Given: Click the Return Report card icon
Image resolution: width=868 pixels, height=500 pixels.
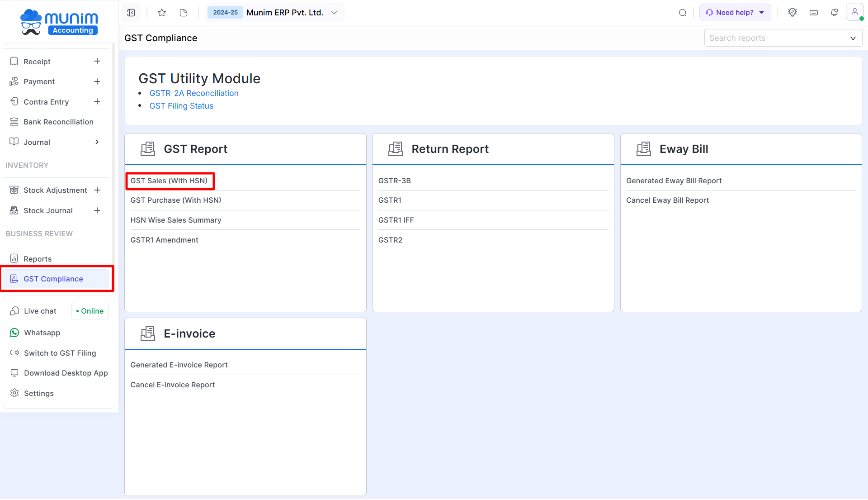Looking at the screenshot, I should (x=396, y=149).
